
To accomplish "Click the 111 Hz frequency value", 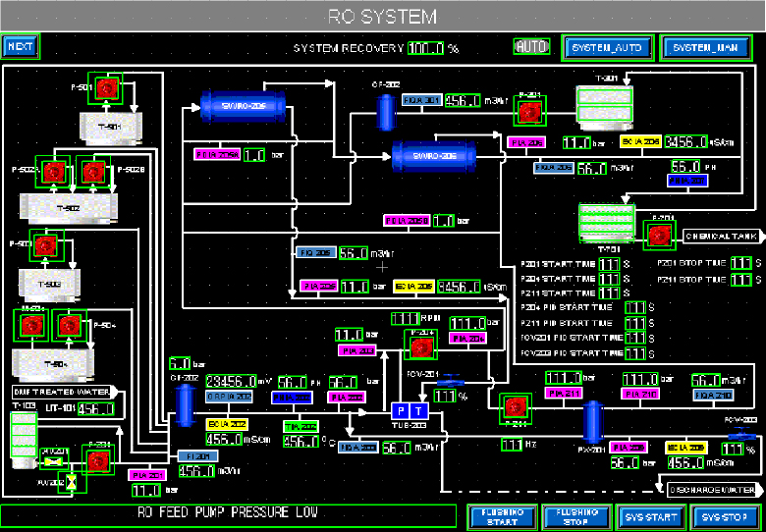I will pyautogui.click(x=513, y=444).
